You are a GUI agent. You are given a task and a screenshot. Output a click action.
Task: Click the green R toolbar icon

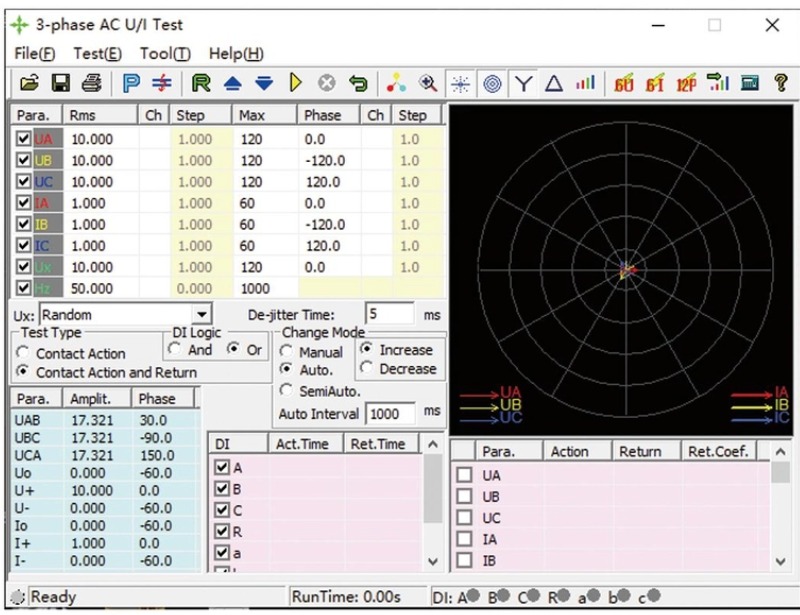[x=201, y=84]
